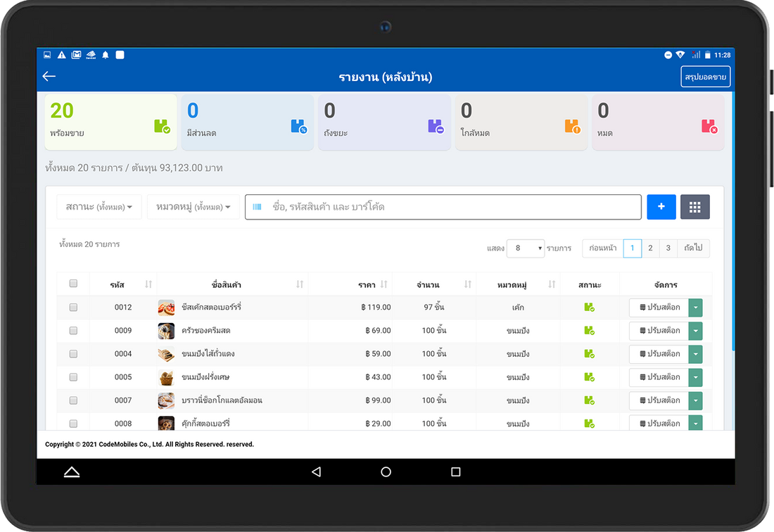Select the discounted items card icon

point(298,127)
